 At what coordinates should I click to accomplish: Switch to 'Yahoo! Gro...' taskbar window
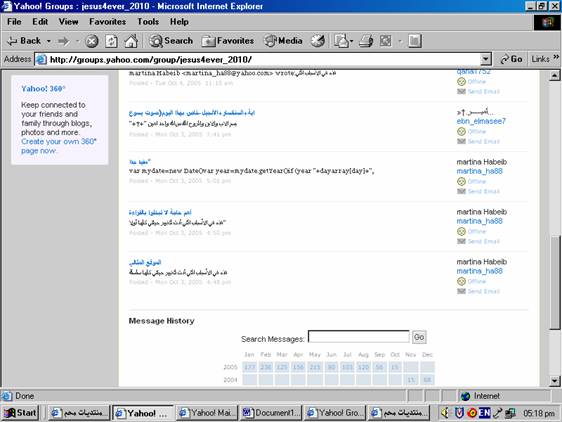[335, 413]
